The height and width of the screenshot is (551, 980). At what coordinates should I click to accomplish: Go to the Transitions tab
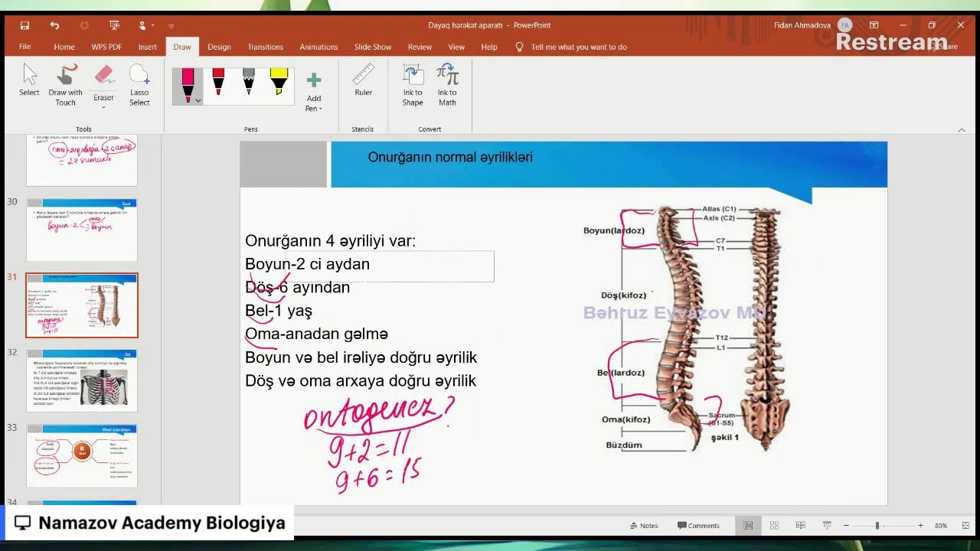(x=266, y=47)
